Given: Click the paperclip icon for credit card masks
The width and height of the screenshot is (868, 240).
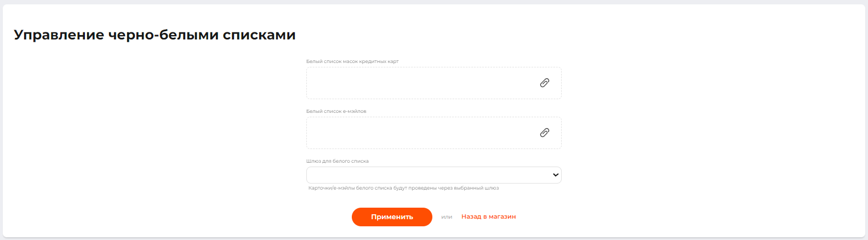Looking at the screenshot, I should point(544,83).
